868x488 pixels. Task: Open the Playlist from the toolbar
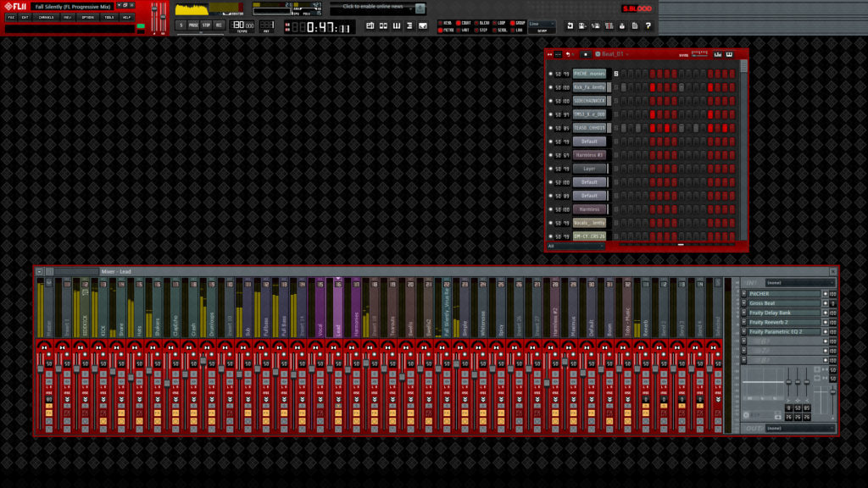click(370, 27)
